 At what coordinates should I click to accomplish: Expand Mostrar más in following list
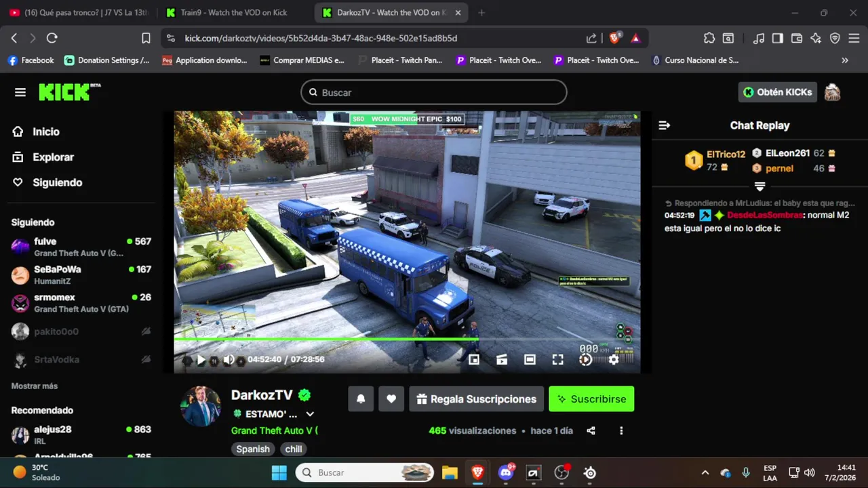(x=35, y=386)
